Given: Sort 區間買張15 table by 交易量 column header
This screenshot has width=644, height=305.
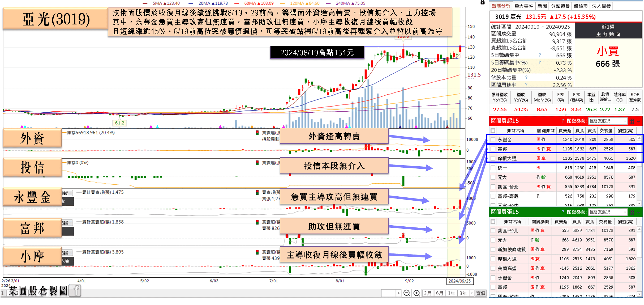Looking at the screenshot, I should click(605, 222).
